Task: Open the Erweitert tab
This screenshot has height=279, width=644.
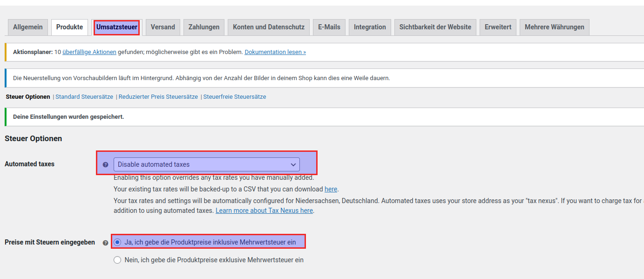Action: point(498,27)
